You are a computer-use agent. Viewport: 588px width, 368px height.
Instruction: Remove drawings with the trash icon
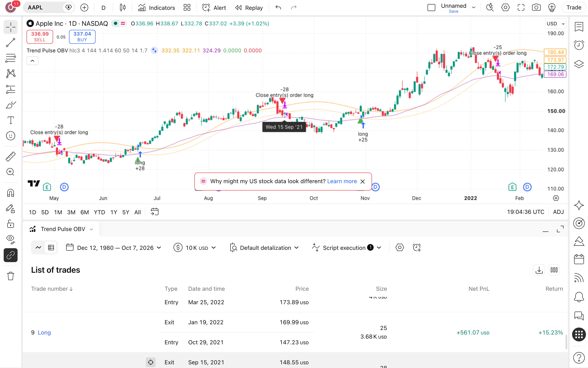(10, 276)
